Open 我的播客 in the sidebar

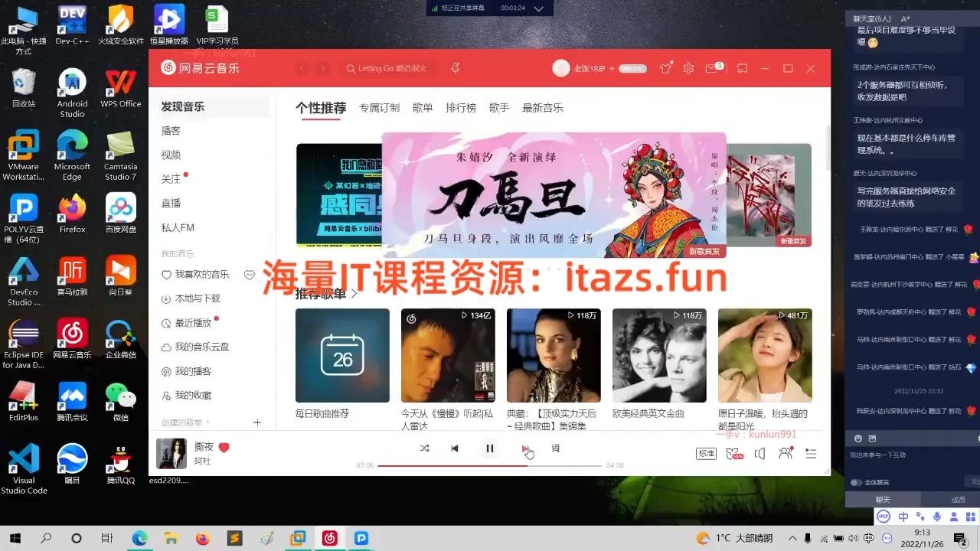coord(193,371)
